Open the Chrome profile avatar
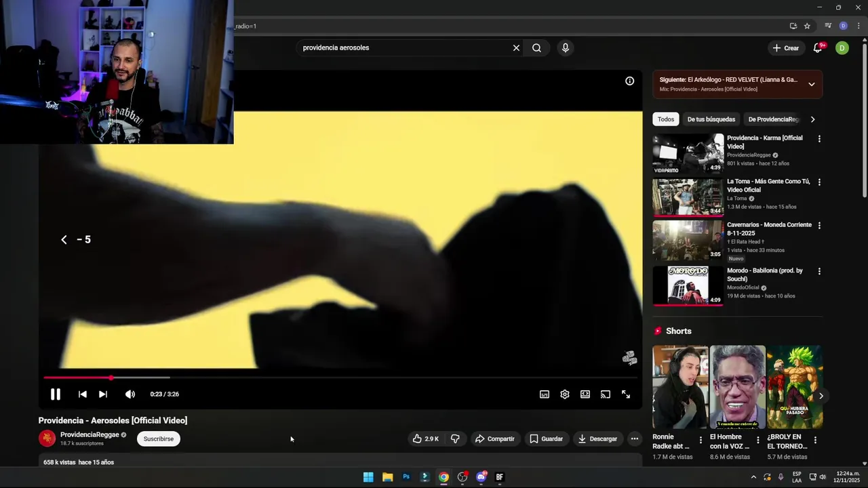The height and width of the screenshot is (488, 868). 843,26
